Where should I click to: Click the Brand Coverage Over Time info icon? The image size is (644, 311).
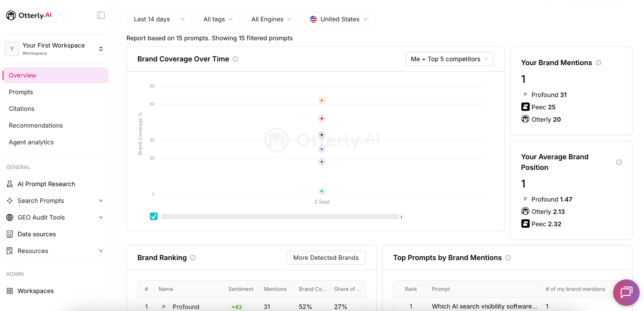[x=235, y=59]
